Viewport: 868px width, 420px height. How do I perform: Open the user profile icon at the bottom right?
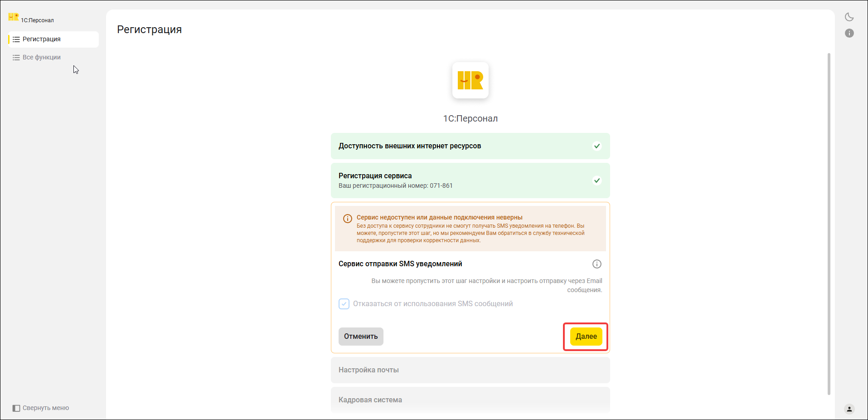(x=849, y=409)
